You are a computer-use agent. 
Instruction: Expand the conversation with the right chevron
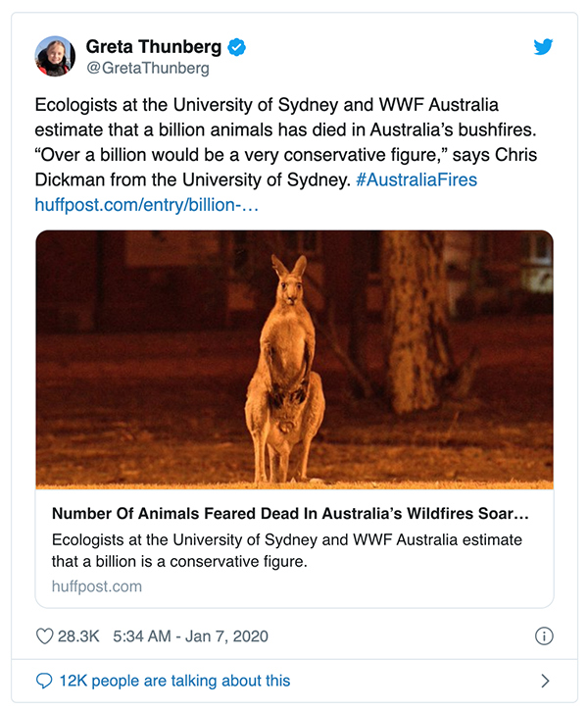click(545, 681)
